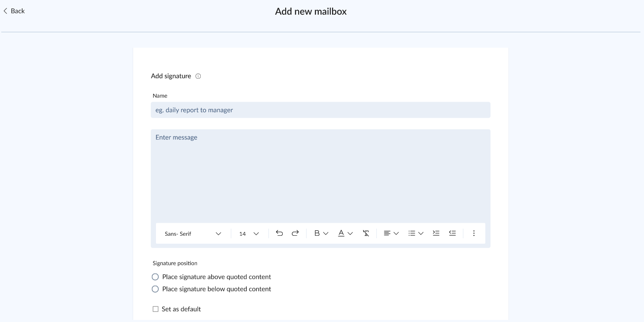
Task: Select Place signature above quoted content
Action: tap(155, 277)
